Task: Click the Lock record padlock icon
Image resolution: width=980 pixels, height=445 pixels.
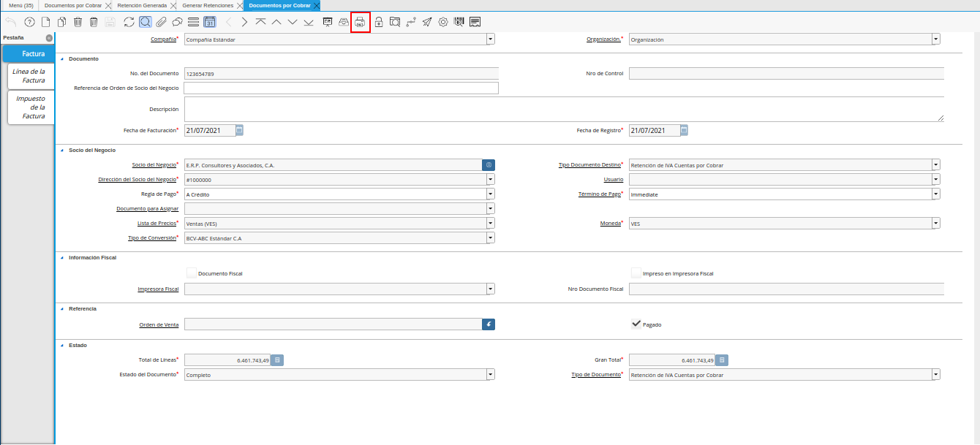Action: (379, 22)
